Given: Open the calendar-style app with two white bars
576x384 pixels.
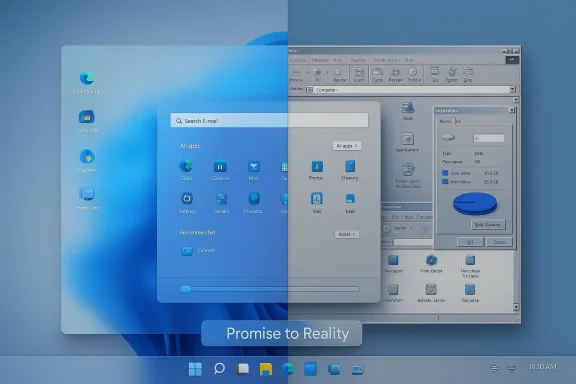Looking at the screenshot, I should click(x=220, y=166).
